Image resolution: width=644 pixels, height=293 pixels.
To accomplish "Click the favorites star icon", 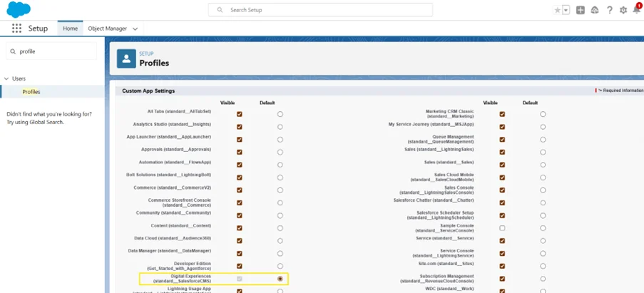I will 557,10.
